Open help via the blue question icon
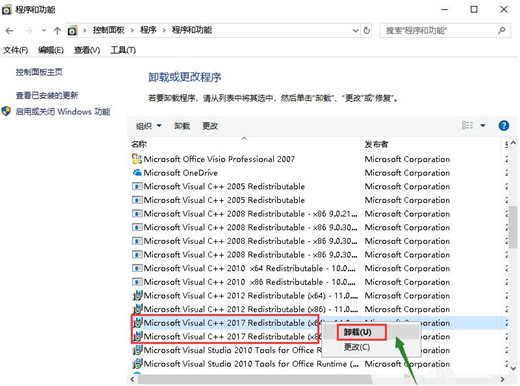This screenshot has width=520, height=386. (504, 126)
